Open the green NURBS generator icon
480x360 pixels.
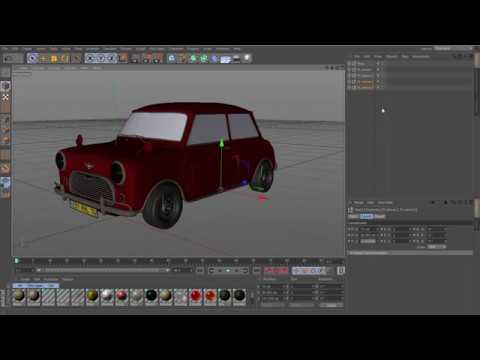pos(193,59)
